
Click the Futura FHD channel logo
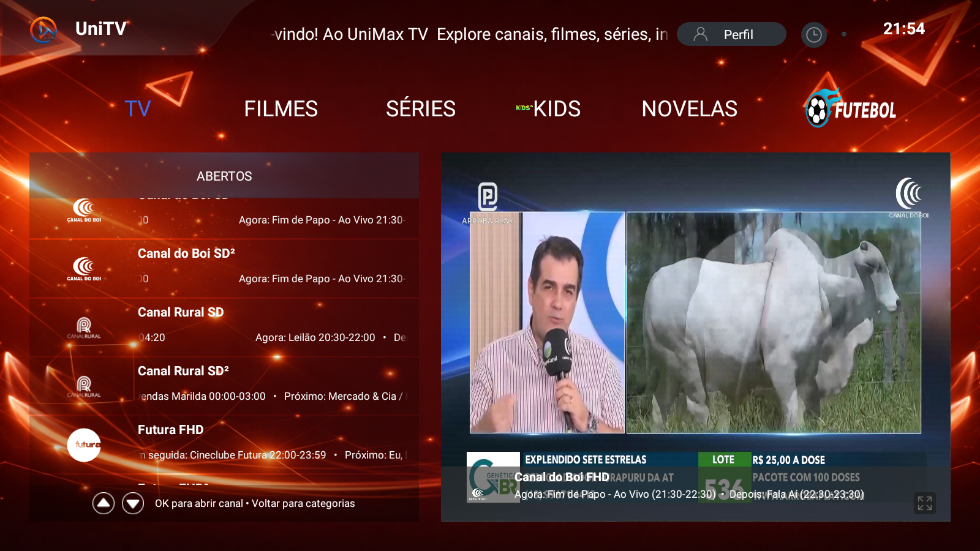pos(84,445)
